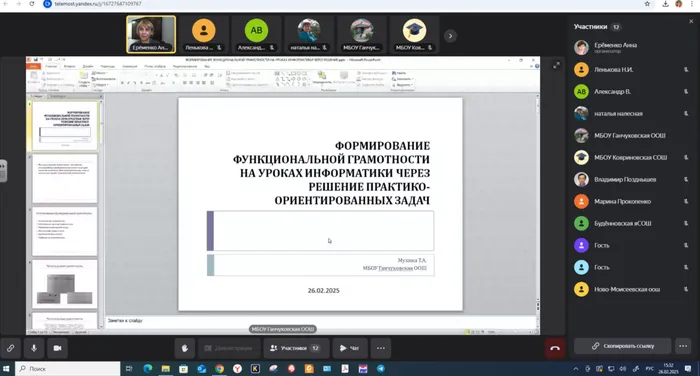Switch to the Дизайн ribbon tab
The width and height of the screenshot is (700, 376).
pyautogui.click(x=88, y=66)
